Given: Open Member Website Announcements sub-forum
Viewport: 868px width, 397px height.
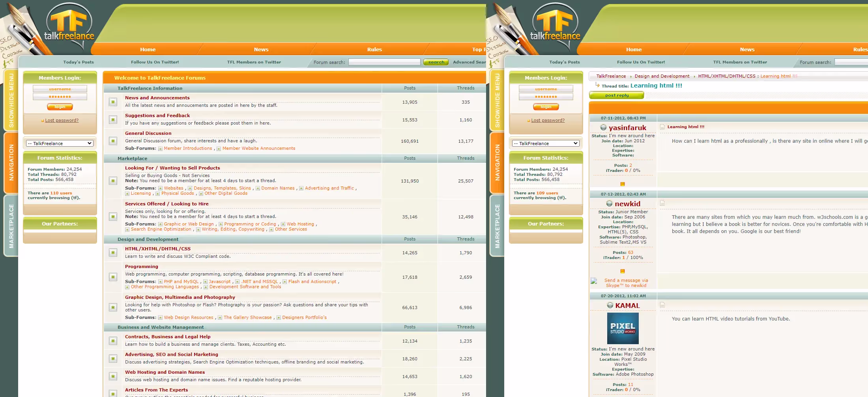Looking at the screenshot, I should 259,149.
